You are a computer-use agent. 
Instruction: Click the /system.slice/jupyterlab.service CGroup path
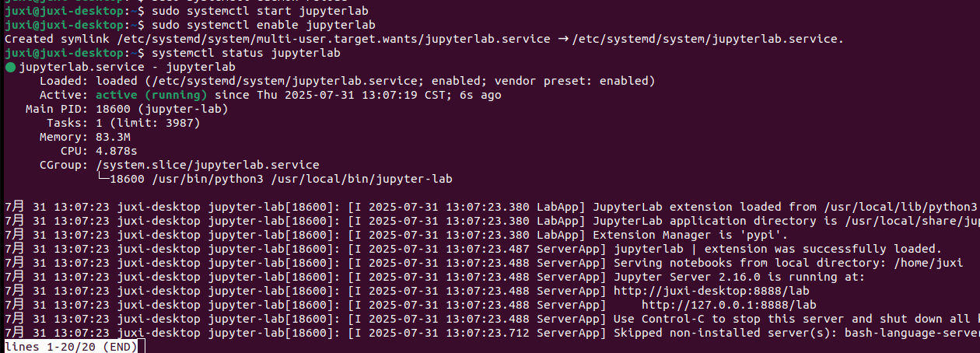(208, 165)
